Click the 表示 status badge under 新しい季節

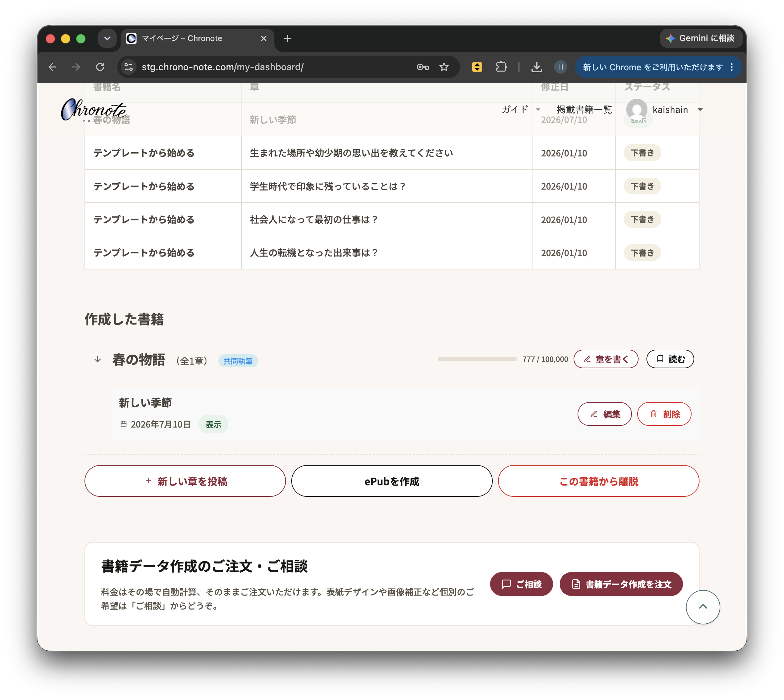click(213, 424)
